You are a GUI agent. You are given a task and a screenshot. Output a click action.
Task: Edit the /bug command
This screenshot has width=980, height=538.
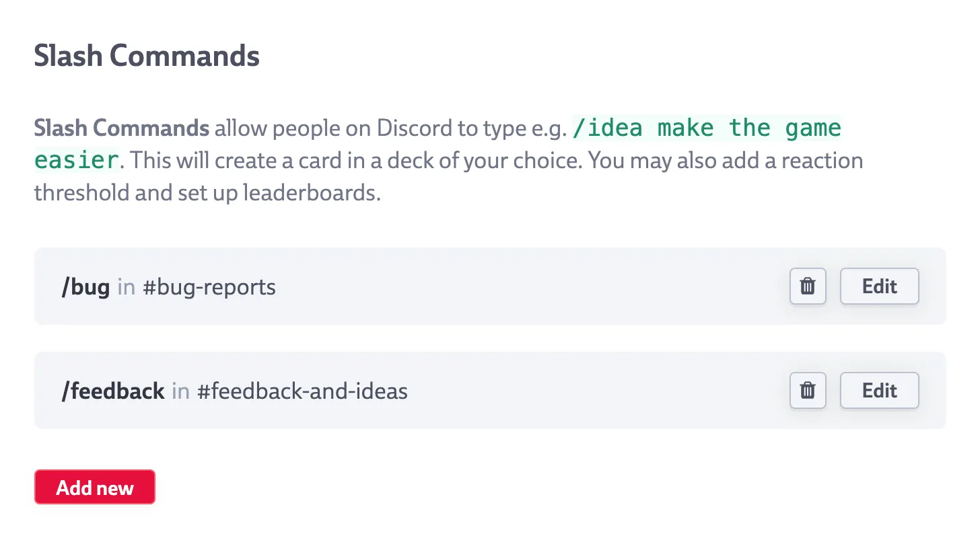(x=879, y=286)
